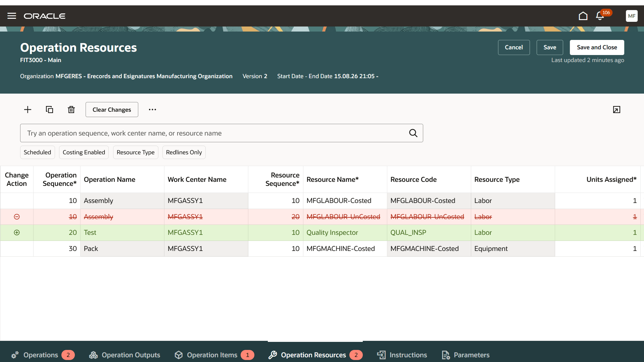The width and height of the screenshot is (644, 362).
Task: Switch to the Parameters tab
Action: (x=465, y=355)
